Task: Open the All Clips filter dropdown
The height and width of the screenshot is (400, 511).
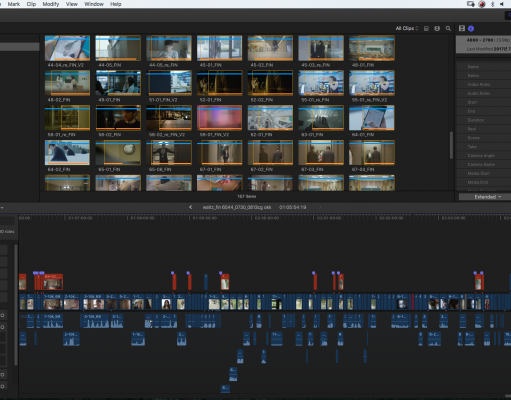Action: click(x=407, y=28)
